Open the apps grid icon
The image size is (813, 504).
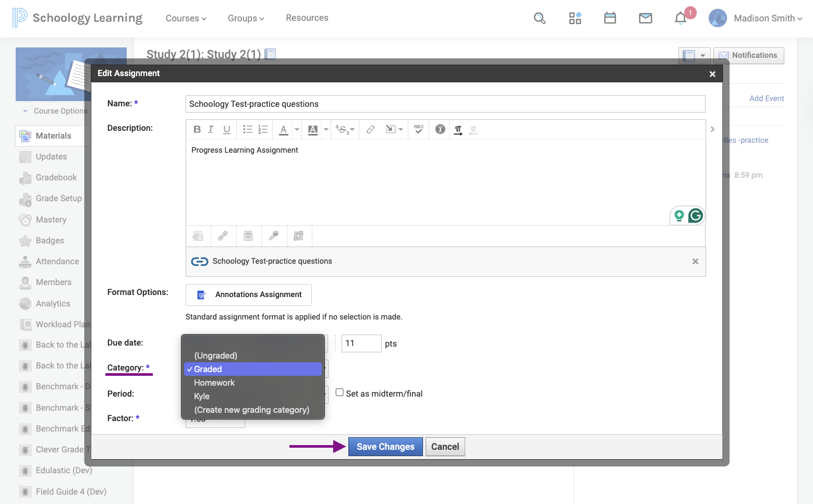coord(575,18)
